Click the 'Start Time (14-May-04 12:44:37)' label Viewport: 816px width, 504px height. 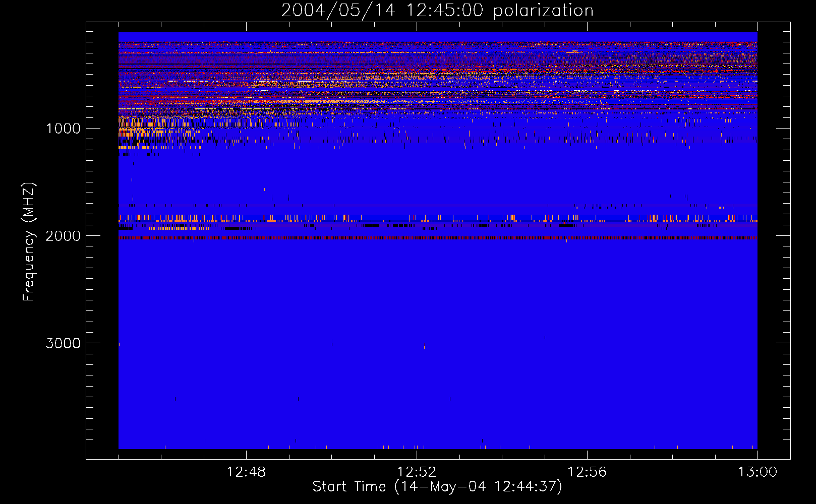(x=437, y=487)
